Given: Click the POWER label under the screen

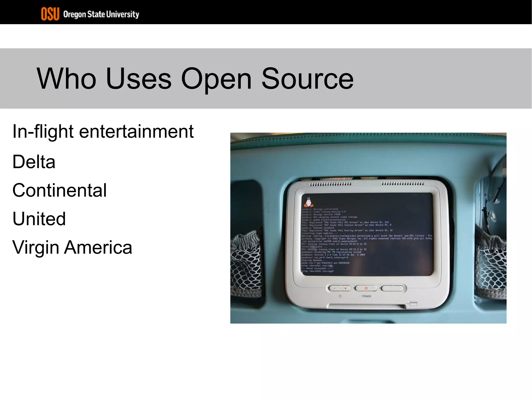Looking at the screenshot, I should (367, 296).
